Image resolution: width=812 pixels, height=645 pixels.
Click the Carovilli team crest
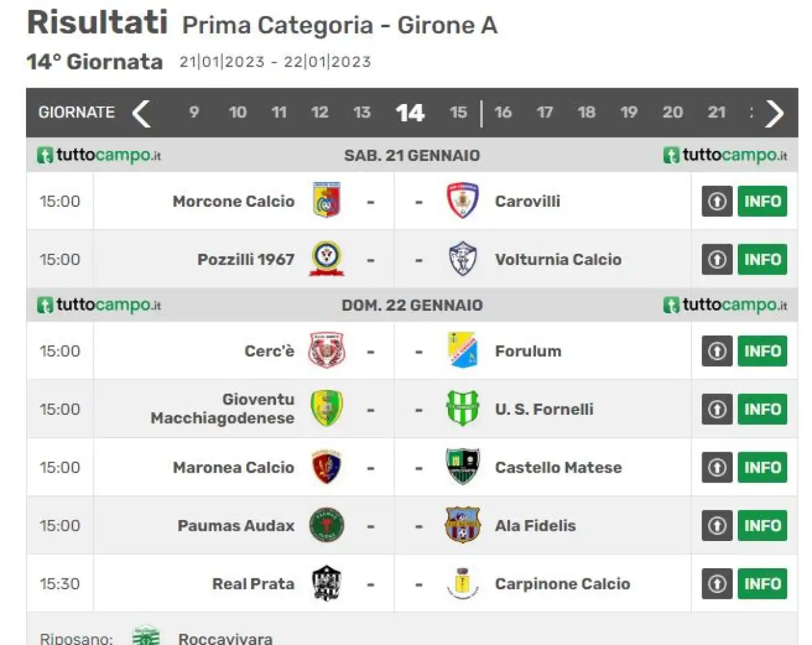(462, 200)
